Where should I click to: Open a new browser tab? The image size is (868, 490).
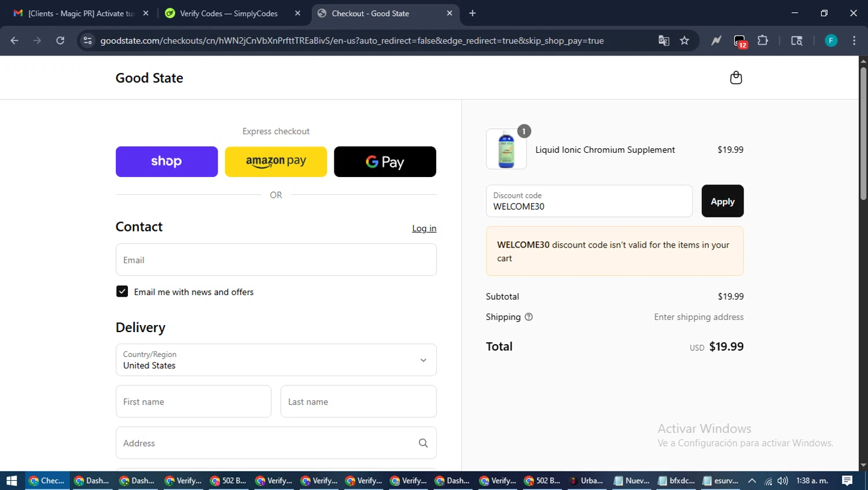472,13
